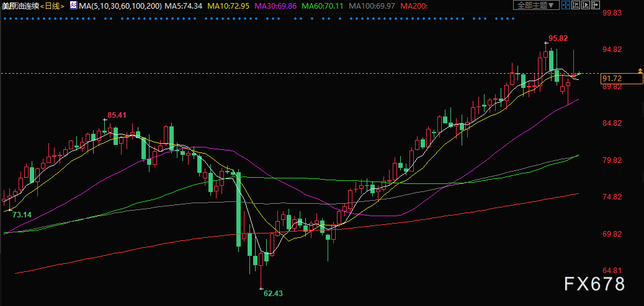Click the jump-to-start chart range icon
This screenshot has height=306, width=644.
click(x=576, y=5)
